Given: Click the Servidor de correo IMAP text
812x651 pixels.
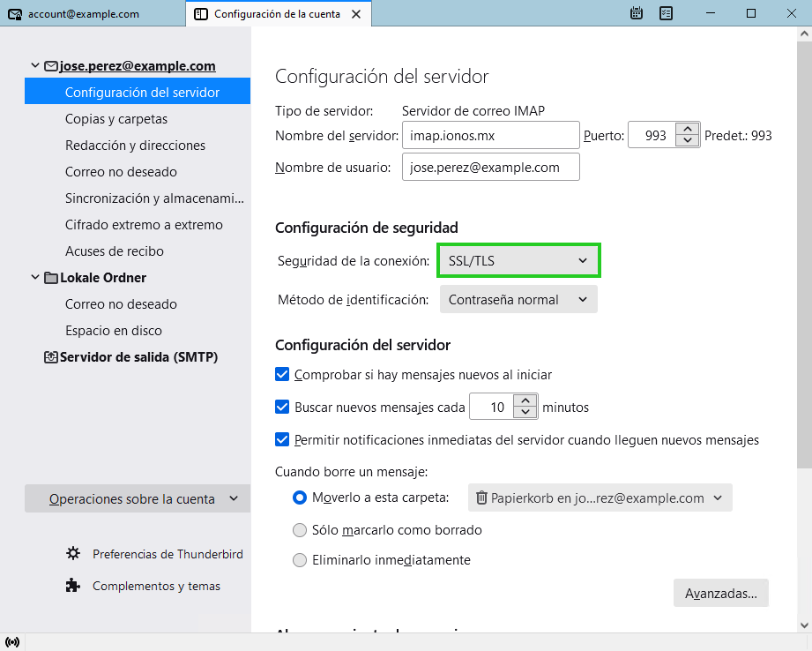Looking at the screenshot, I should (473, 110).
